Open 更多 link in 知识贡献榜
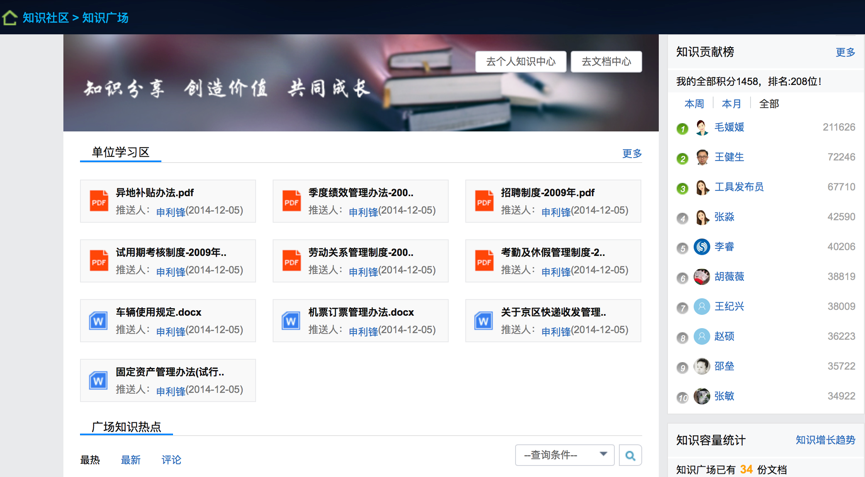 (x=845, y=53)
